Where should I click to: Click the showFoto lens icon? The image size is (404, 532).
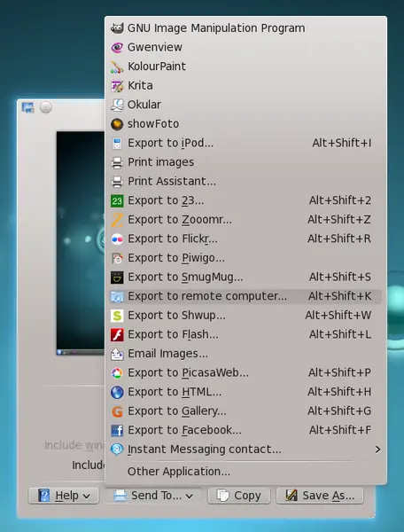(117, 124)
